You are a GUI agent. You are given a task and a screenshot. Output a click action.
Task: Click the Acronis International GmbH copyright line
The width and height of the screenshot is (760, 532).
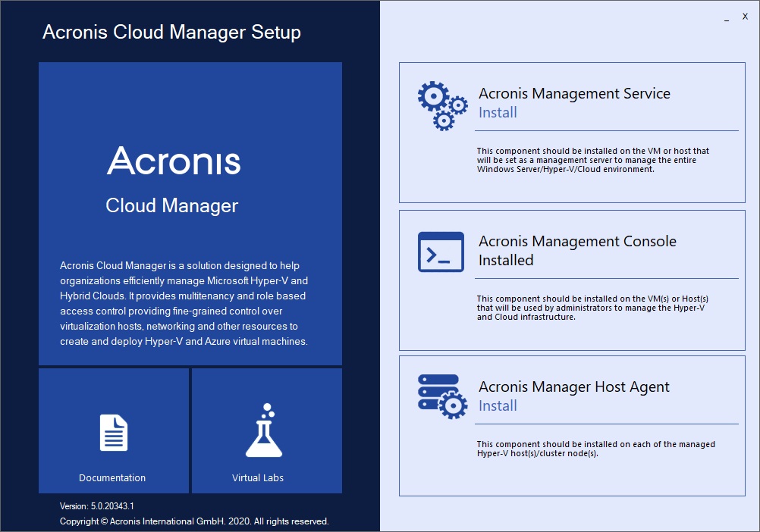pos(194,521)
